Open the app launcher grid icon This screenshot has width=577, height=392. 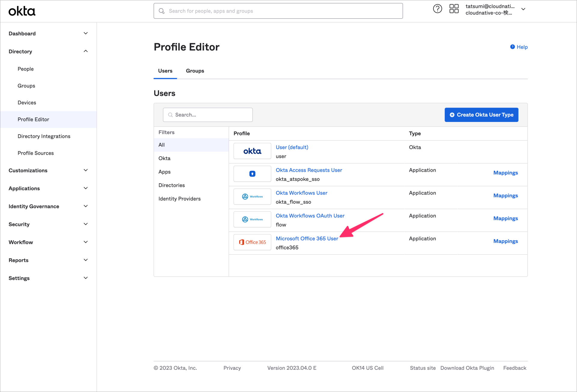(454, 9)
